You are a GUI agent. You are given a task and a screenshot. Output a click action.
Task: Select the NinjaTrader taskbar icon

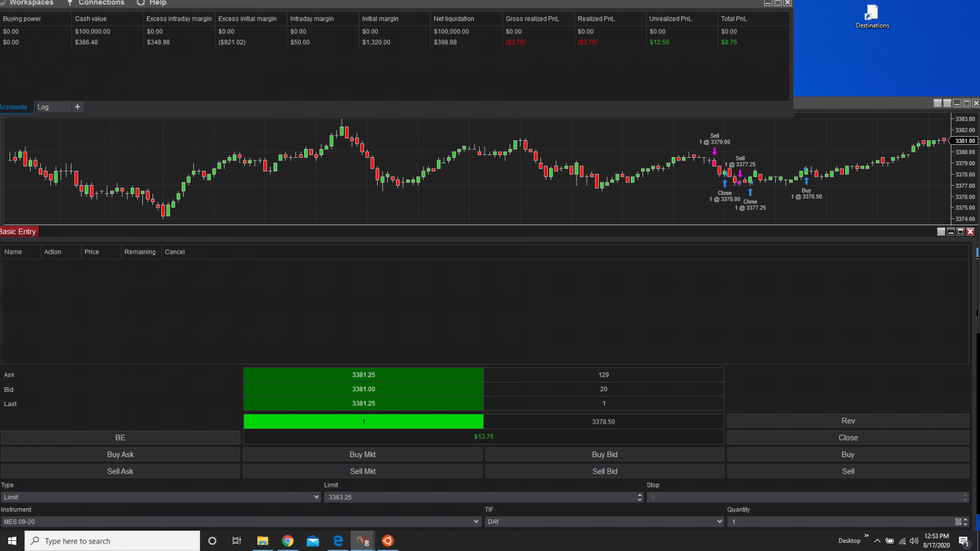coord(363,541)
